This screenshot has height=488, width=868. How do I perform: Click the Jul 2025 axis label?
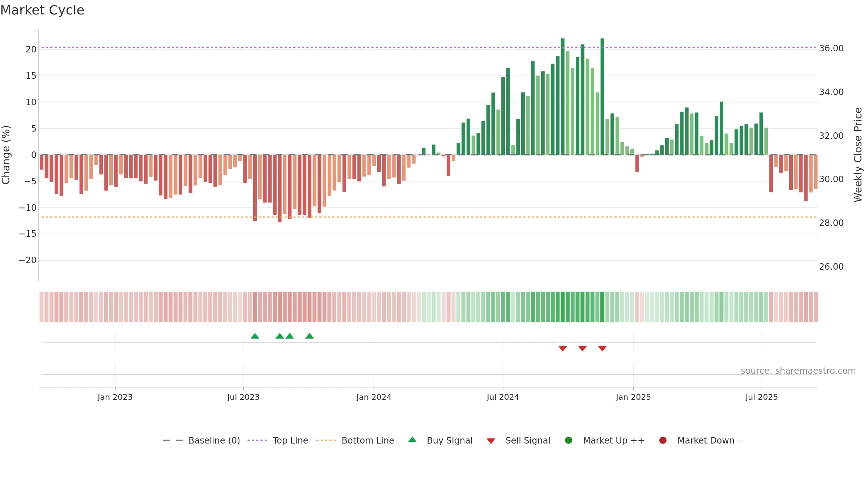coord(762,397)
